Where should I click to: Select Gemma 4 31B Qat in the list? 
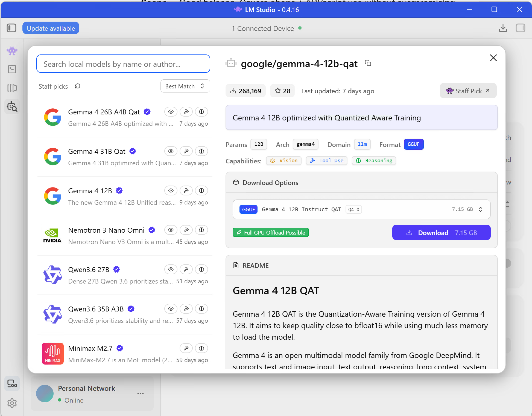[125, 157]
